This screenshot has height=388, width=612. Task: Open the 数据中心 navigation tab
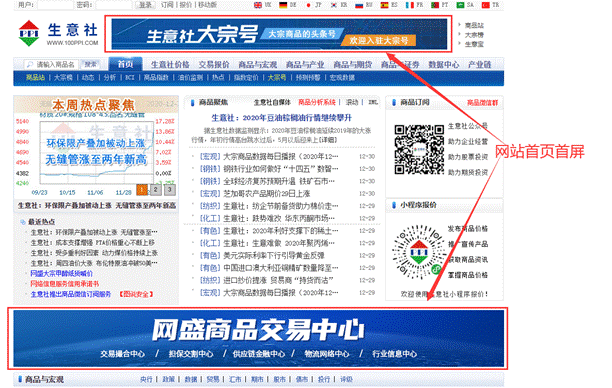444,65
